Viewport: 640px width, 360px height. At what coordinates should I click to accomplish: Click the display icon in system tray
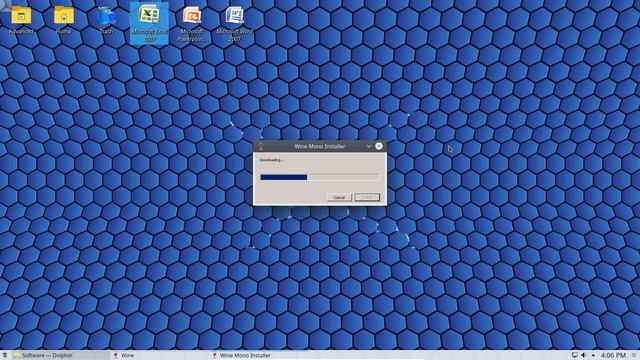pyautogui.click(x=574, y=355)
